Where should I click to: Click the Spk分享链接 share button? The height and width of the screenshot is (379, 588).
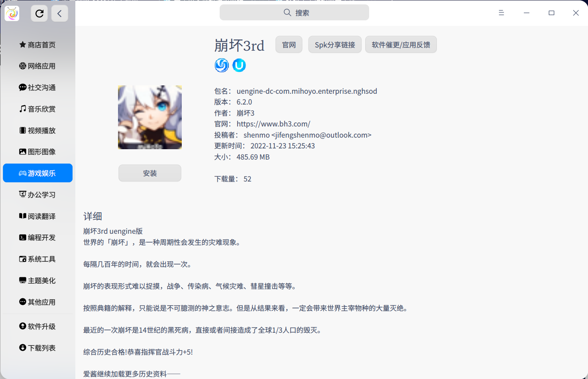[335, 44]
